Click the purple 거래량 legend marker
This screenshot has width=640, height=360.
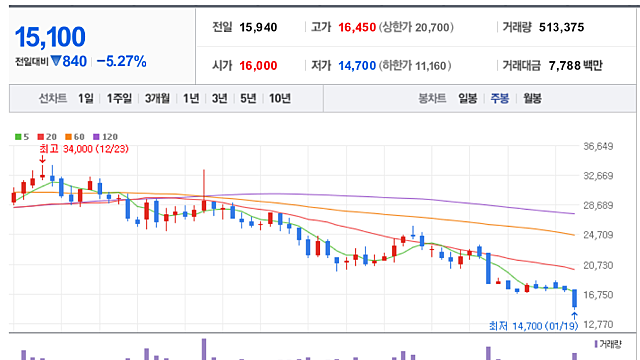596,344
